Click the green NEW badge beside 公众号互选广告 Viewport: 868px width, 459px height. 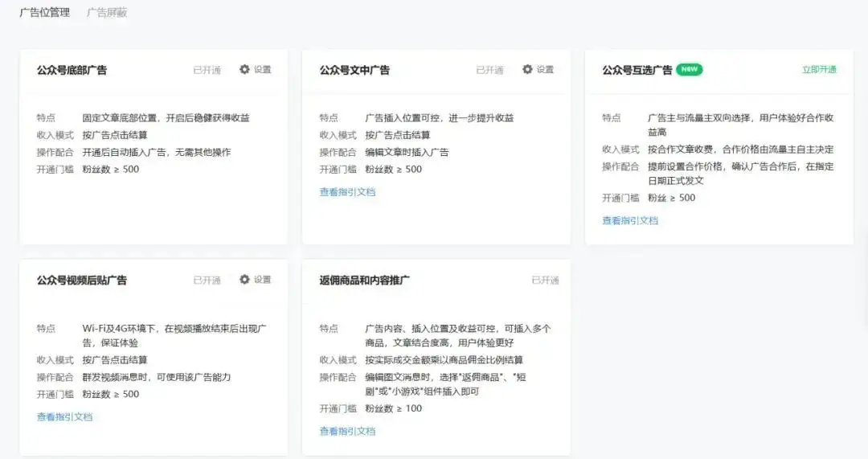[689, 70]
